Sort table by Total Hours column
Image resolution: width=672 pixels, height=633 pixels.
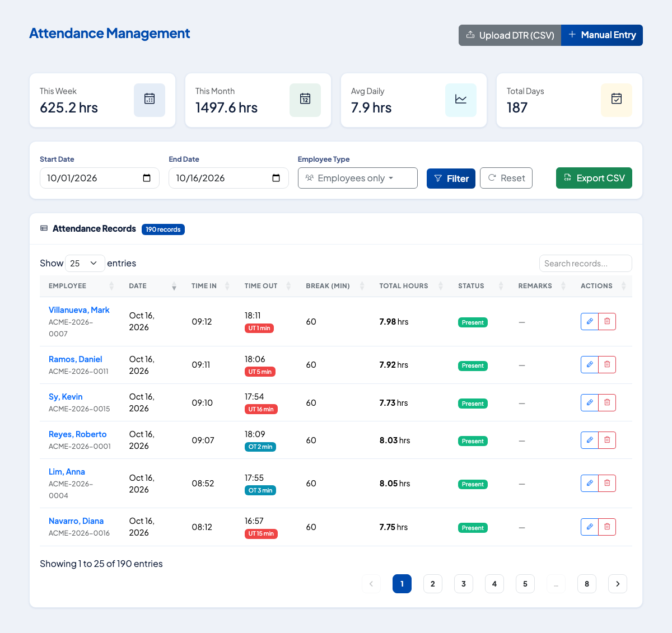coord(409,286)
